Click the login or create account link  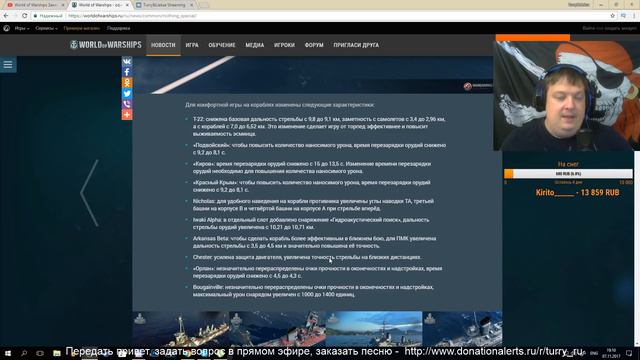(609, 28)
